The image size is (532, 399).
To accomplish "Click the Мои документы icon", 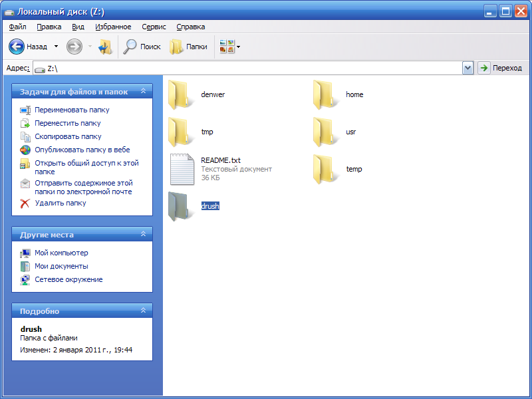I will pyautogui.click(x=25, y=267).
